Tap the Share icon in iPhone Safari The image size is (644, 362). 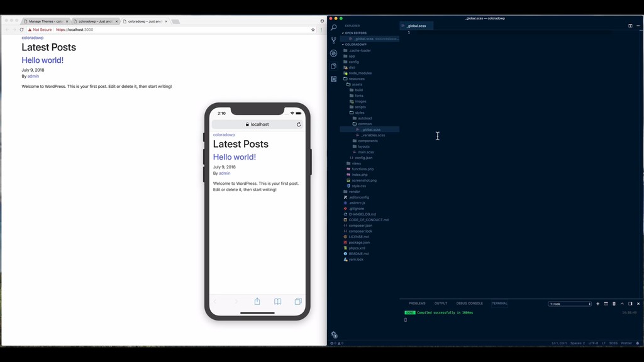pyautogui.click(x=257, y=301)
